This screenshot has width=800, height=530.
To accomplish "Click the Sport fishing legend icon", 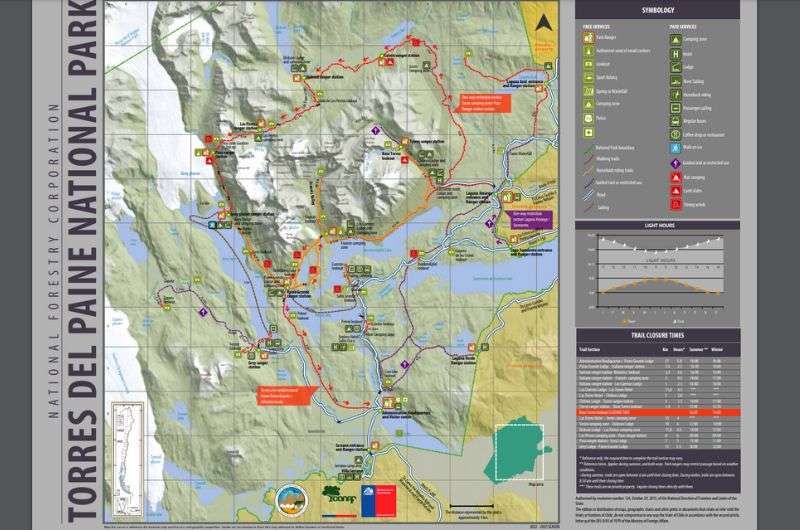I will pyautogui.click(x=589, y=78).
